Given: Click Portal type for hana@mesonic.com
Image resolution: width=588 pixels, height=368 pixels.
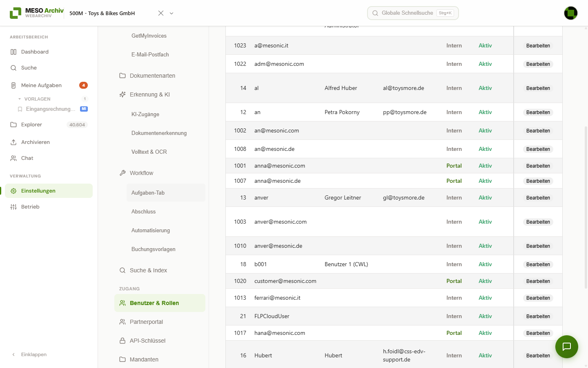Looking at the screenshot, I should tap(454, 333).
